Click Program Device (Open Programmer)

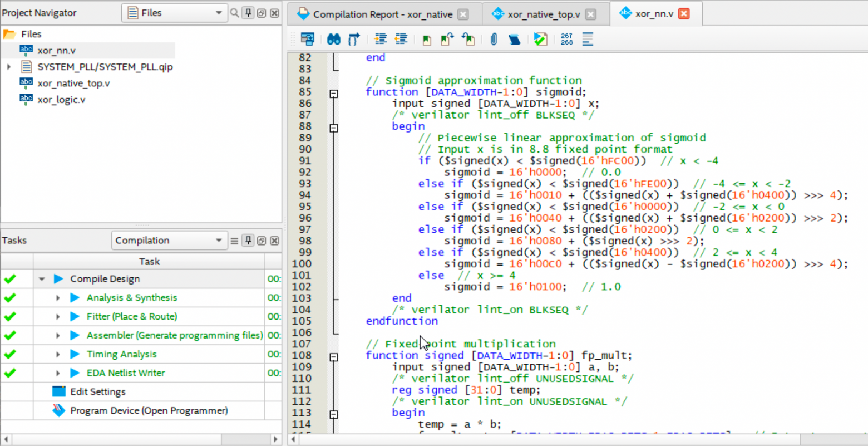coord(149,410)
